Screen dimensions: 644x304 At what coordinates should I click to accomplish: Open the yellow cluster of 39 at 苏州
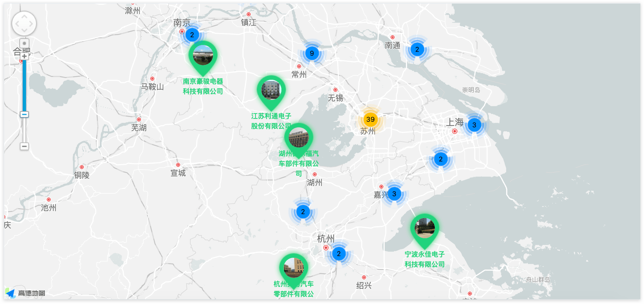point(370,119)
